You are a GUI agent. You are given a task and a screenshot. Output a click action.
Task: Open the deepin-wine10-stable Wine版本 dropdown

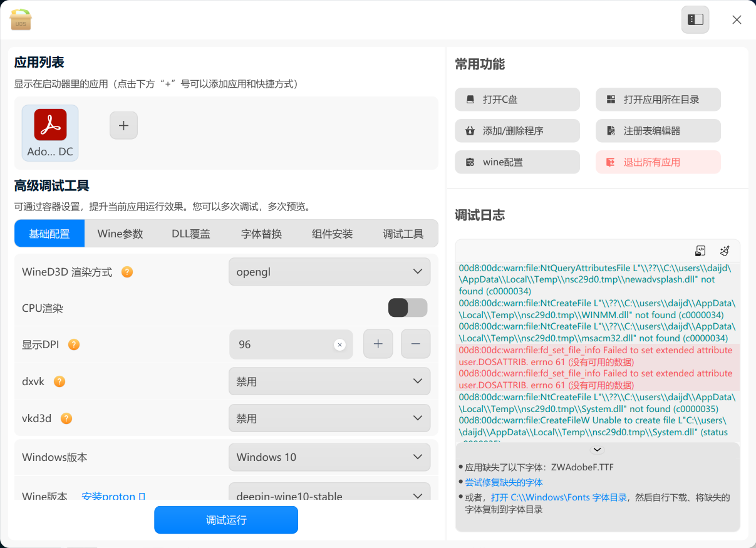tap(329, 492)
